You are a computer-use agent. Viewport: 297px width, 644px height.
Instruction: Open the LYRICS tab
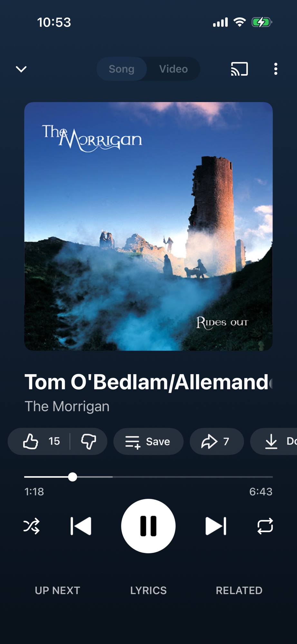coord(148,590)
